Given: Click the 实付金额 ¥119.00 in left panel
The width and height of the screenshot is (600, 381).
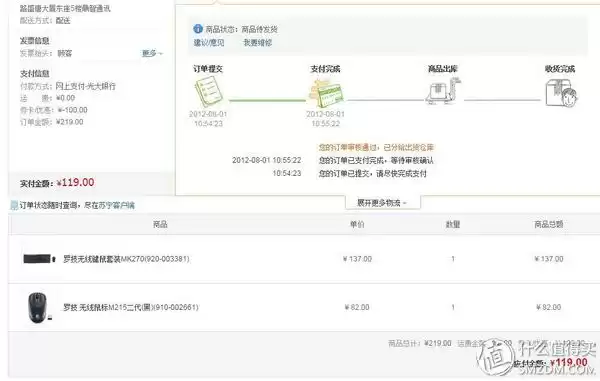Looking at the screenshot, I should pyautogui.click(x=75, y=182).
